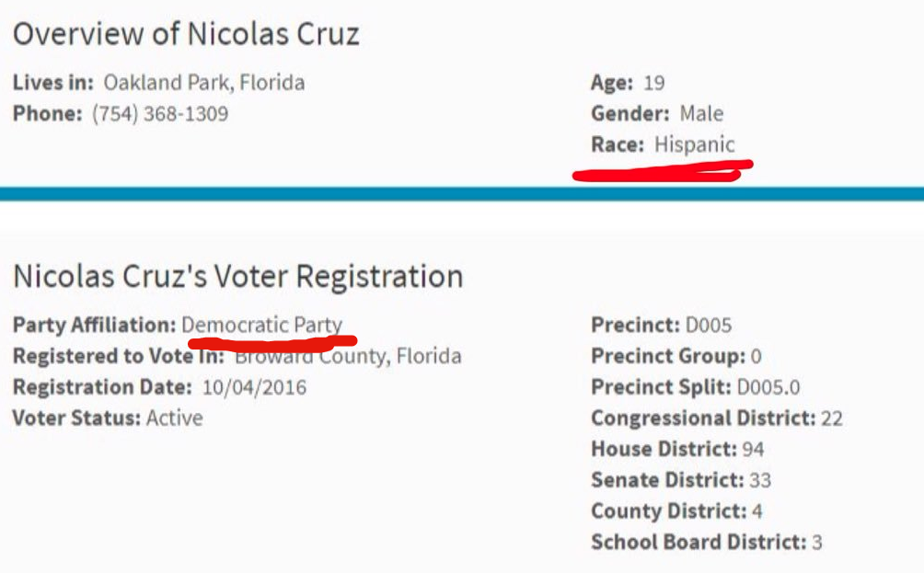Click the Democratic Party affiliation text

tap(262, 325)
